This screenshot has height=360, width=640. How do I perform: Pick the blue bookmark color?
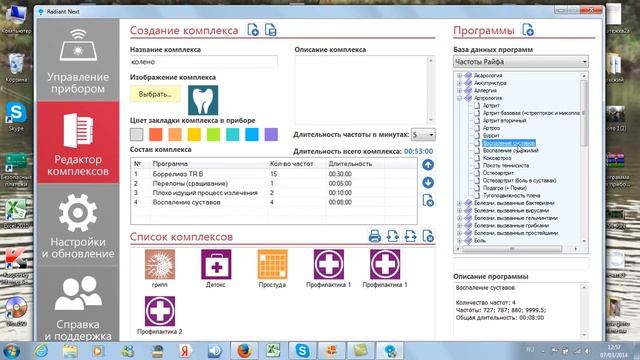click(252, 134)
